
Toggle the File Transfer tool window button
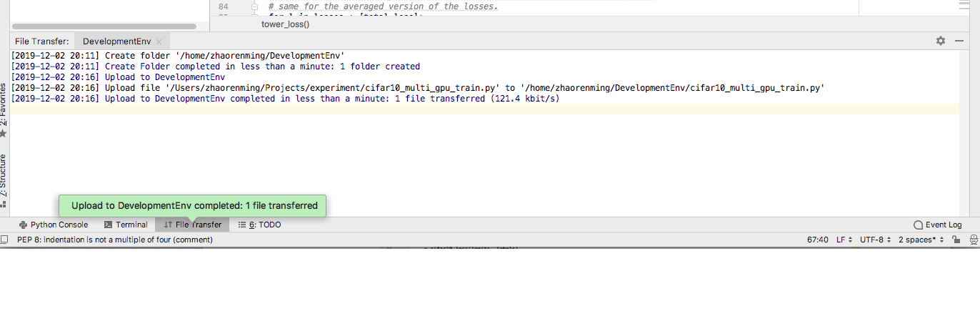pos(192,225)
